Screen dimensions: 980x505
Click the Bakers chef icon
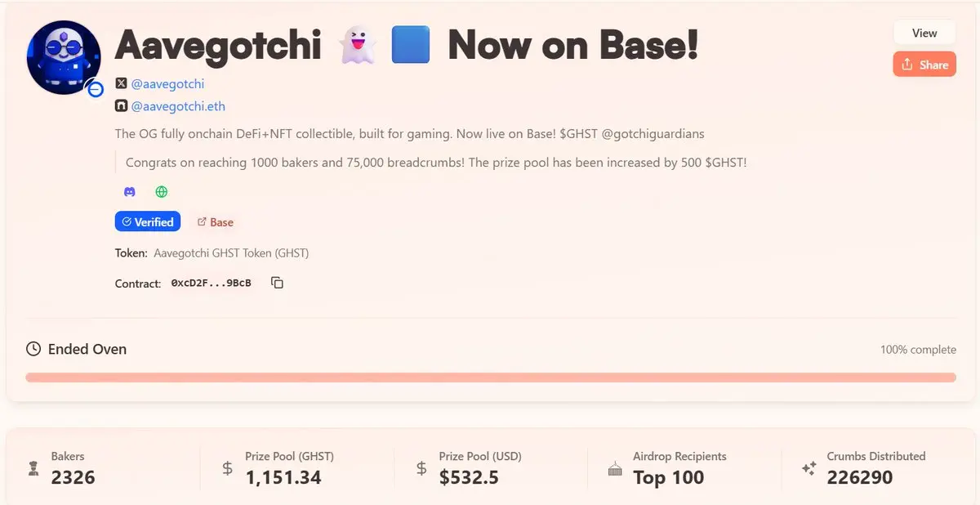point(33,468)
